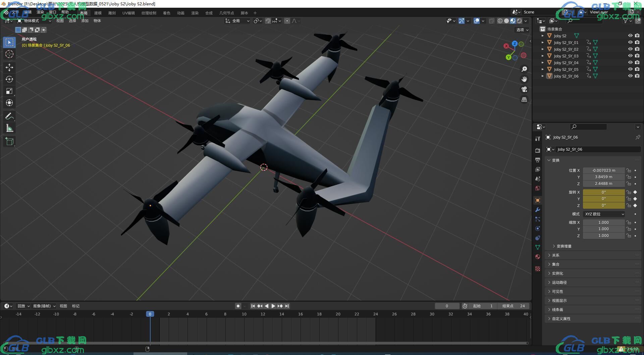The image size is (644, 355).
Task: Open the World properties tab
Action: pyautogui.click(x=538, y=188)
